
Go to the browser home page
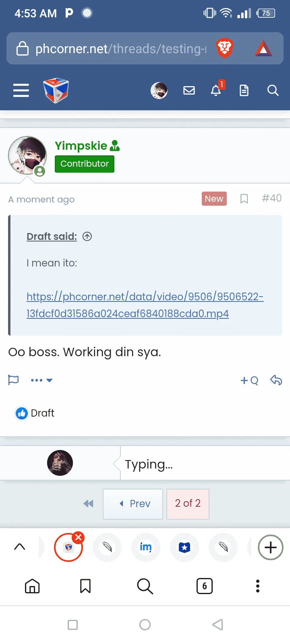[32, 586]
